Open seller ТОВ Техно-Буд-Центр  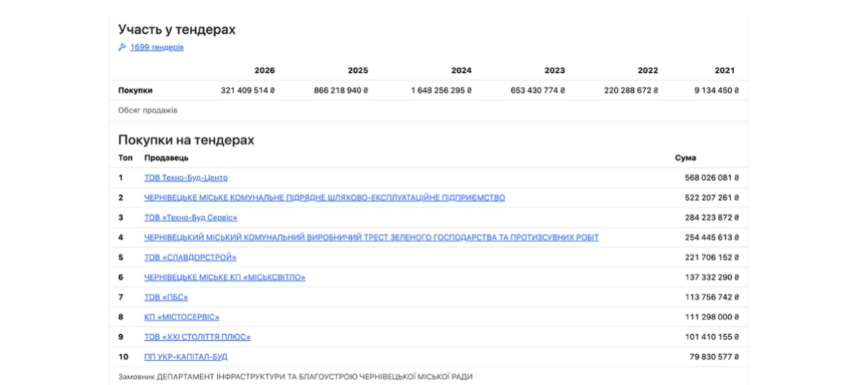pyautogui.click(x=186, y=178)
